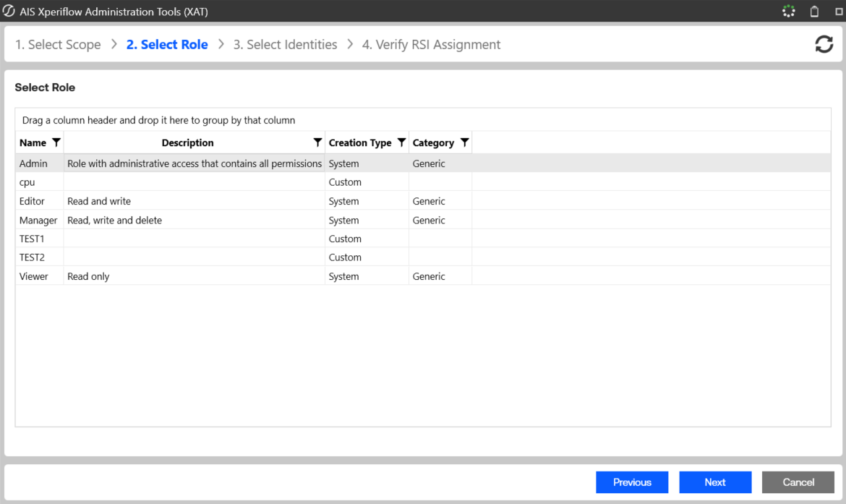Click the AIS Xperiflow app logo icon
This screenshot has width=846, height=504.
pos(9,11)
